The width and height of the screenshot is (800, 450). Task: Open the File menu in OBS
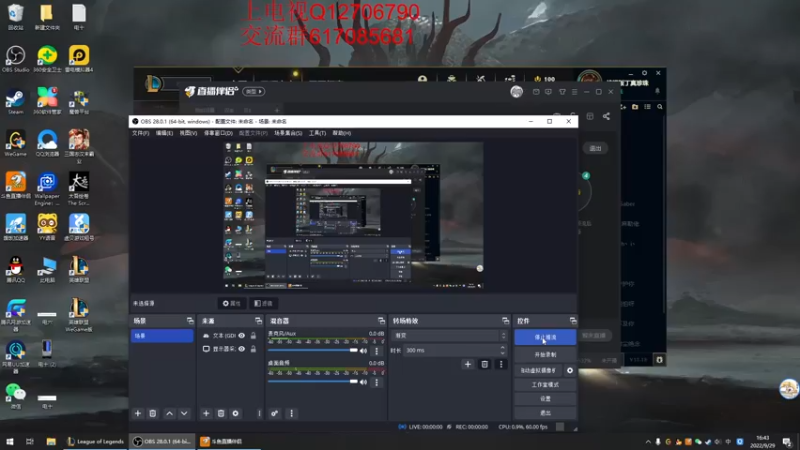pos(140,133)
